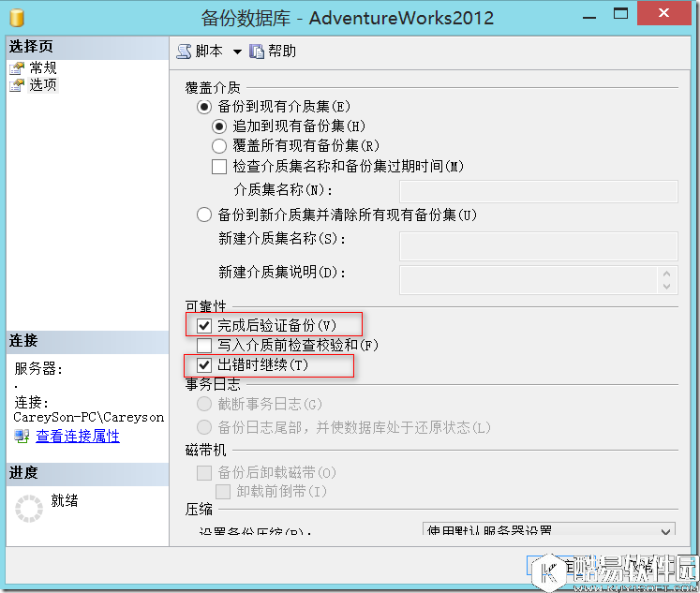The height and width of the screenshot is (593, 700).
Task: Click the 帮助 toolbar label
Action: [x=282, y=51]
